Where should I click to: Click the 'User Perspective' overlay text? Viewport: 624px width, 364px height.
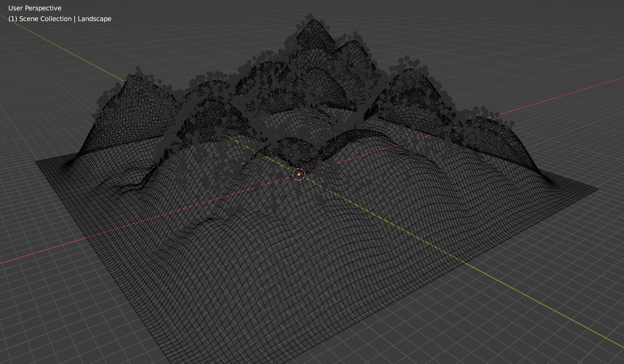[35, 8]
